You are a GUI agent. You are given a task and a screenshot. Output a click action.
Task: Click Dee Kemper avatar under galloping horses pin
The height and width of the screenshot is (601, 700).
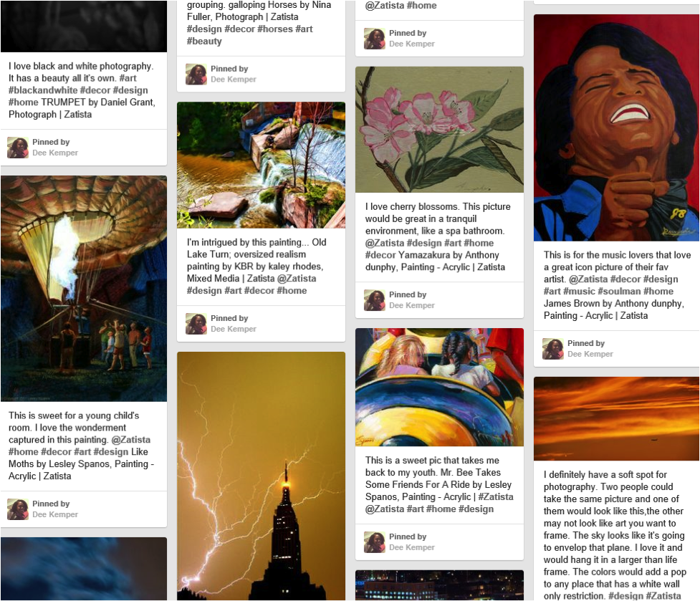pos(196,74)
